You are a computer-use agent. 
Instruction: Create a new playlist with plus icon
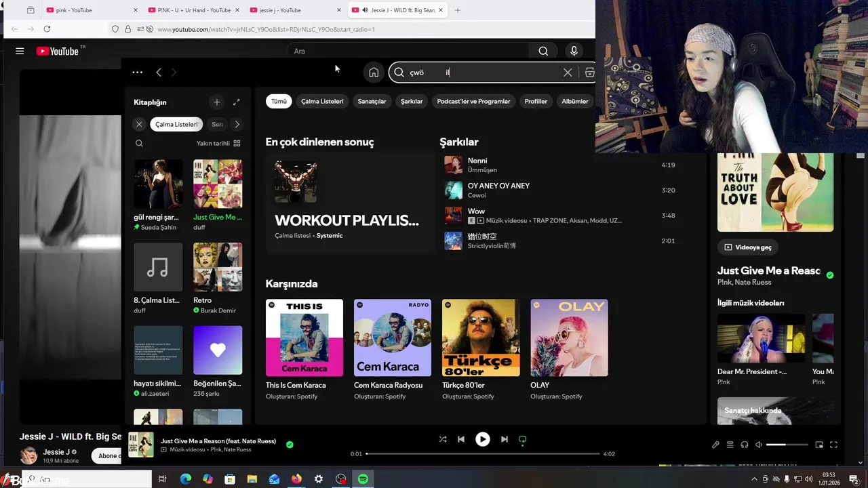217,102
